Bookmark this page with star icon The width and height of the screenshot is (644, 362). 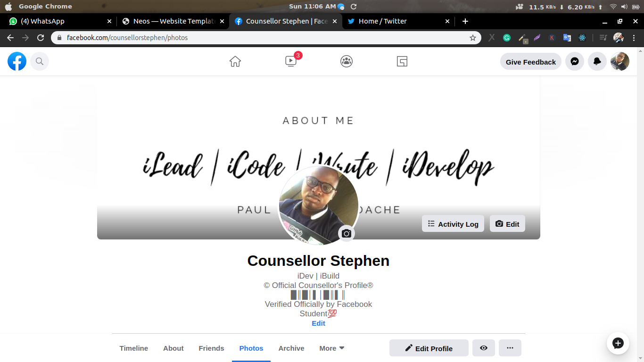click(x=473, y=38)
